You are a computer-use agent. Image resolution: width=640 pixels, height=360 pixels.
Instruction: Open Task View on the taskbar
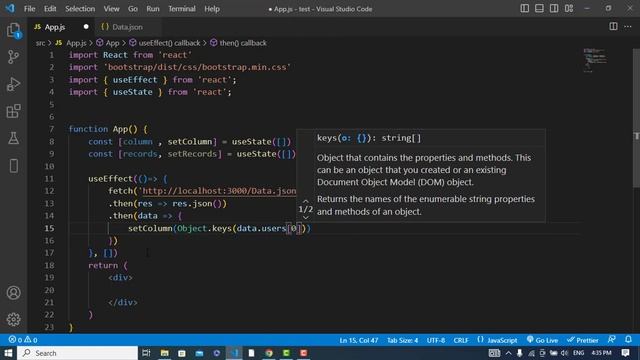pos(146,353)
